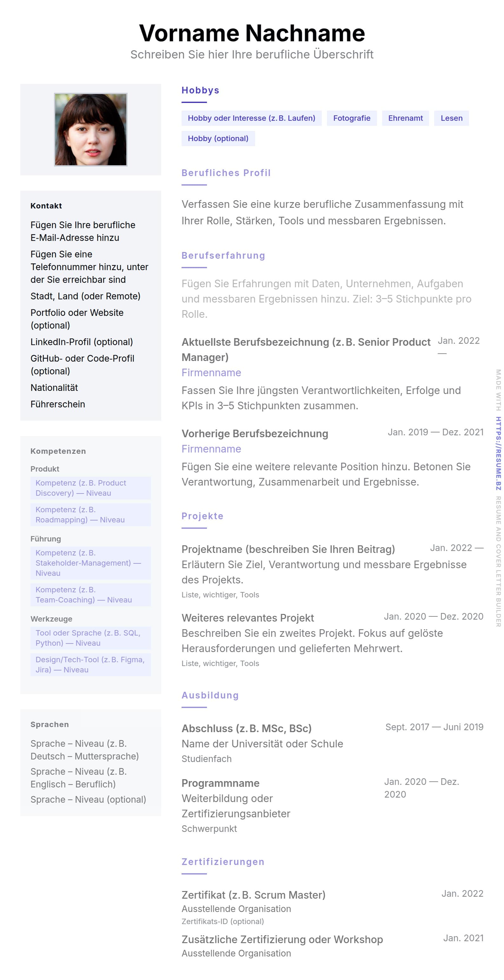Click the profile photo thumbnail
This screenshot has width=504, height=980.
point(90,129)
